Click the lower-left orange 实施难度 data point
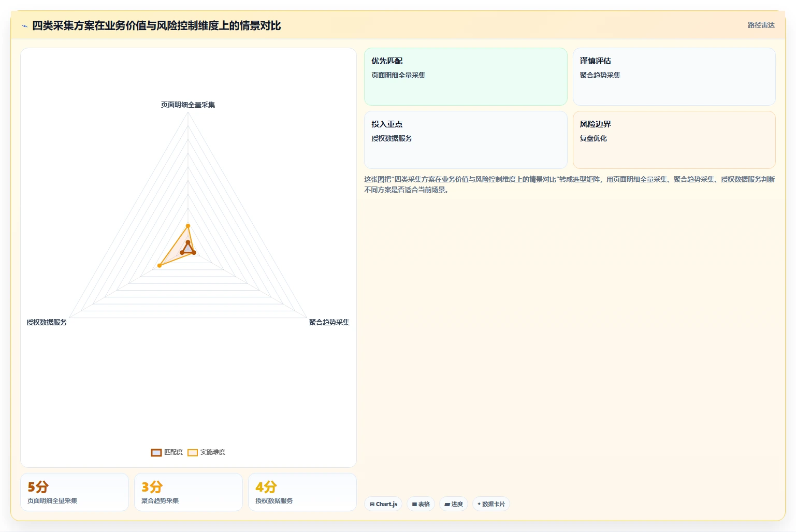 (x=160, y=266)
